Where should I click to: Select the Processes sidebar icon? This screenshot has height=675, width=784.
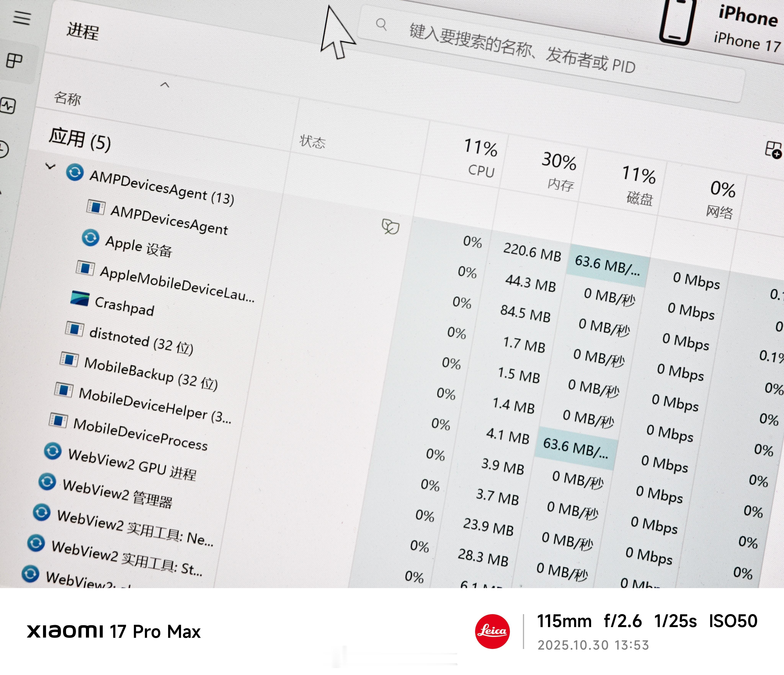click(x=15, y=60)
